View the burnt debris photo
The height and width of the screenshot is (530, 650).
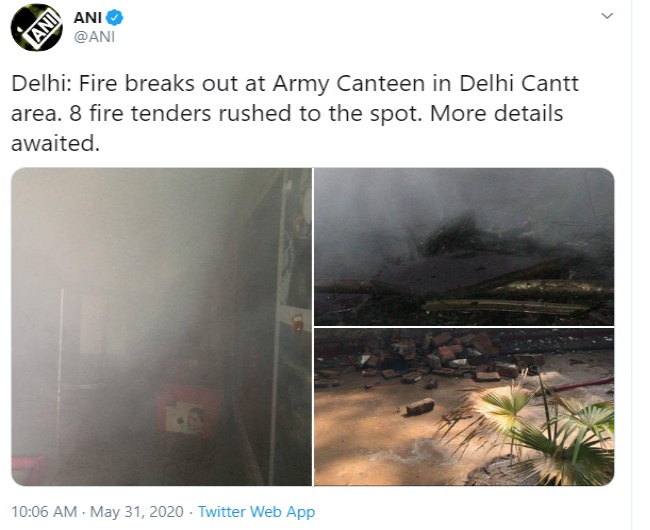(464, 247)
